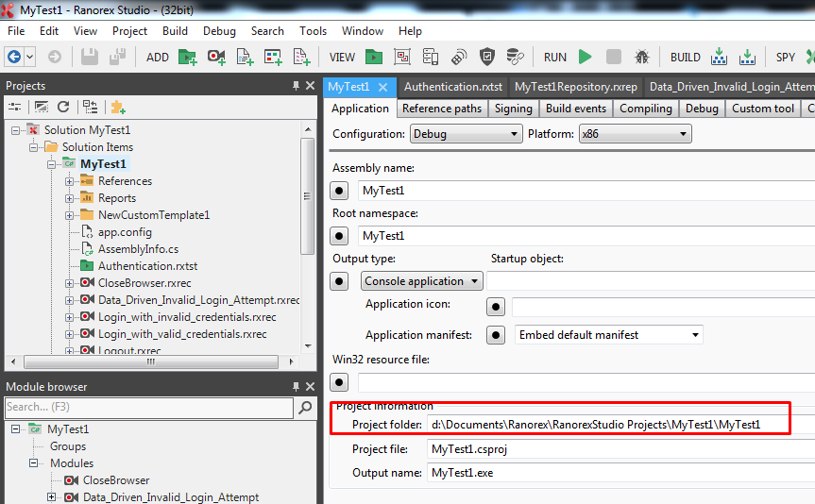Open the Build menu
Screen dimensions: 815x504
click(x=175, y=31)
